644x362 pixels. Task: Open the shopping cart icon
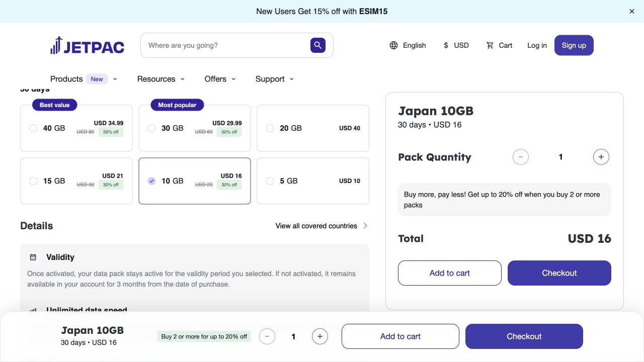[490, 45]
